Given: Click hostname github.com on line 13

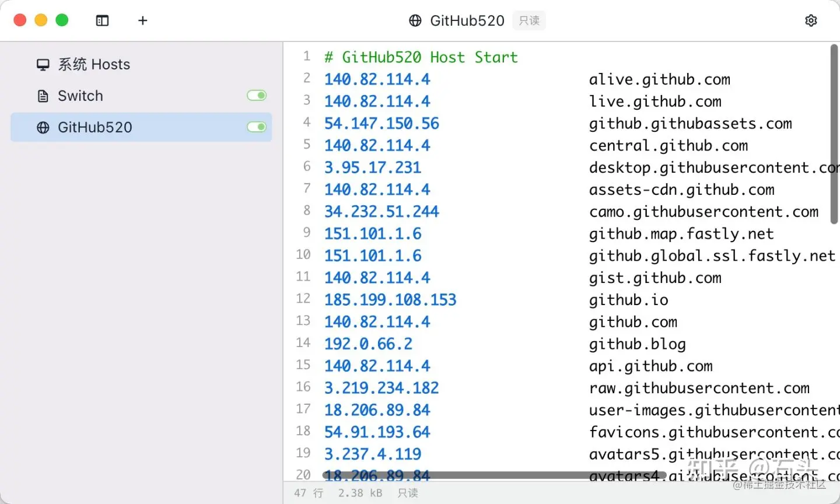Looking at the screenshot, I should [x=633, y=322].
